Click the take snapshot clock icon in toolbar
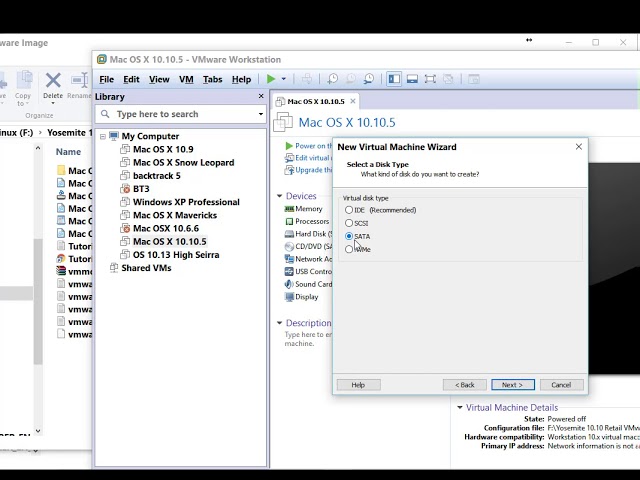 [333, 79]
